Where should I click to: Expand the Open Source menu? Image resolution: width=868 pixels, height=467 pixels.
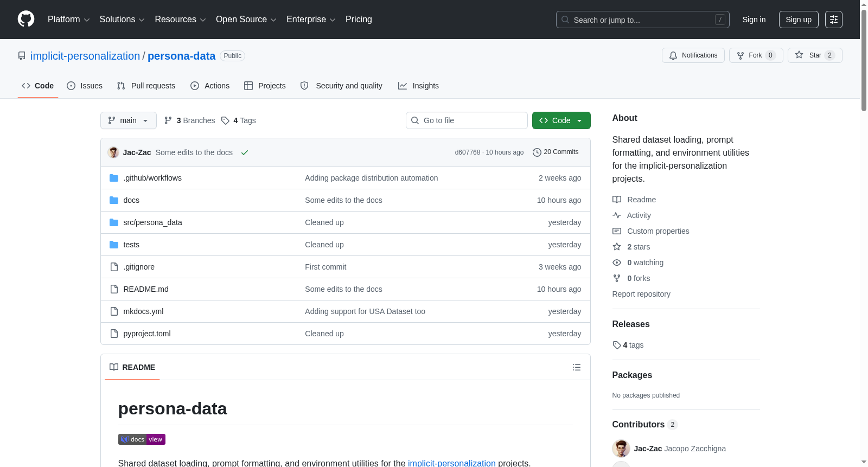pos(246,20)
